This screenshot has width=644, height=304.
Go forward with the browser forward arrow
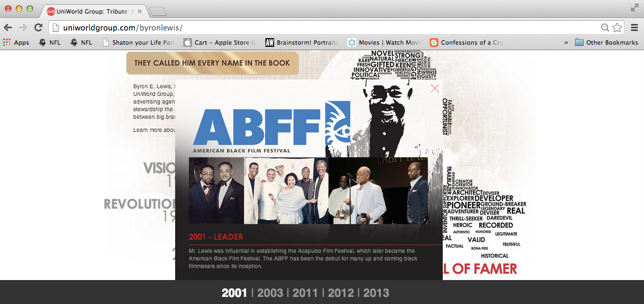click(23, 28)
